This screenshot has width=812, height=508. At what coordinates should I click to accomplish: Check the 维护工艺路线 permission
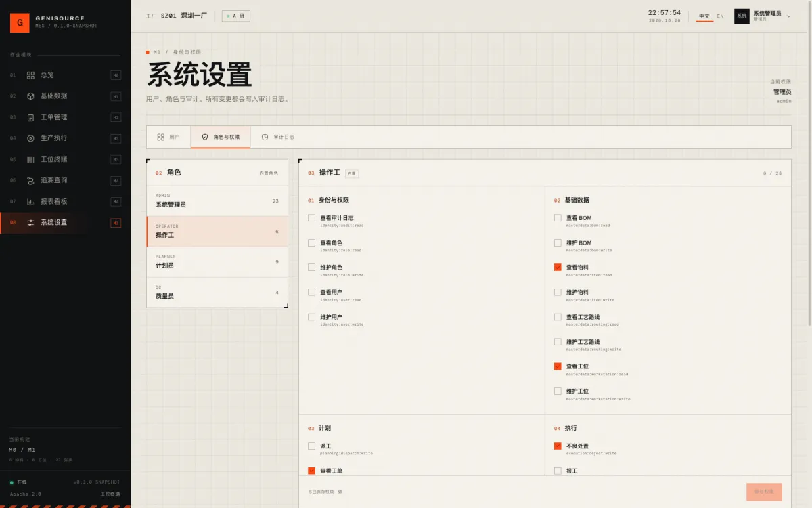(x=558, y=341)
